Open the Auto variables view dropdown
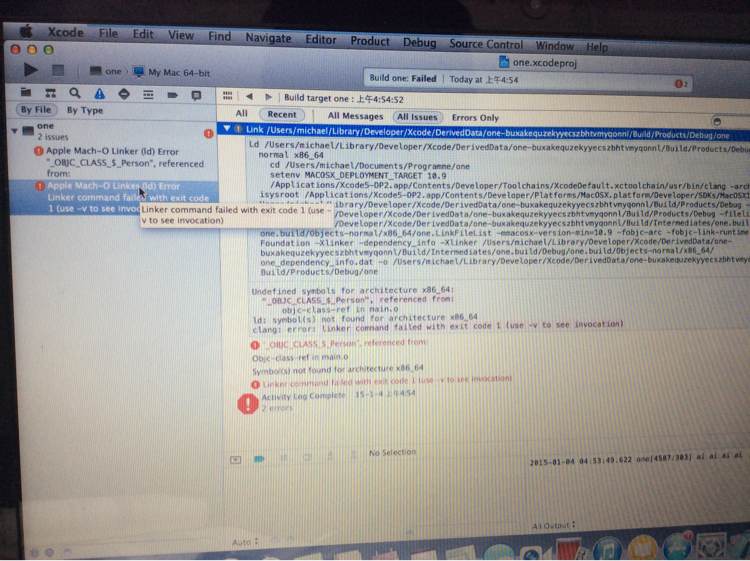This screenshot has width=750, height=561. point(245,542)
